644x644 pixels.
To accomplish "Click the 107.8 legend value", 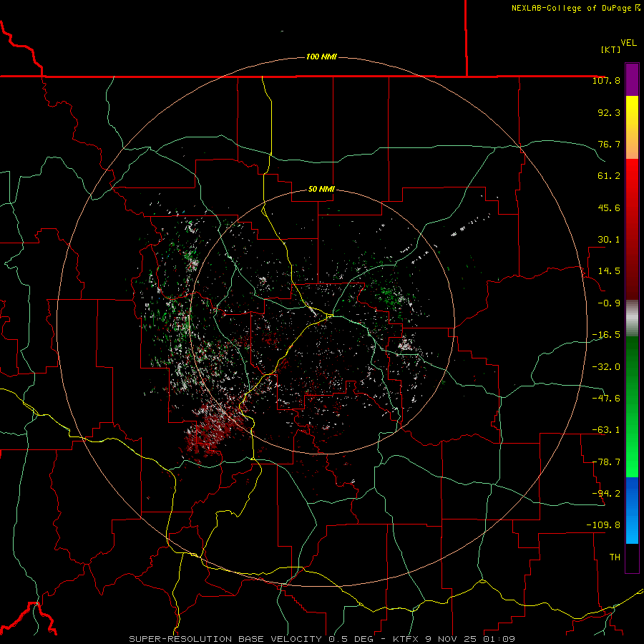I will [x=606, y=80].
